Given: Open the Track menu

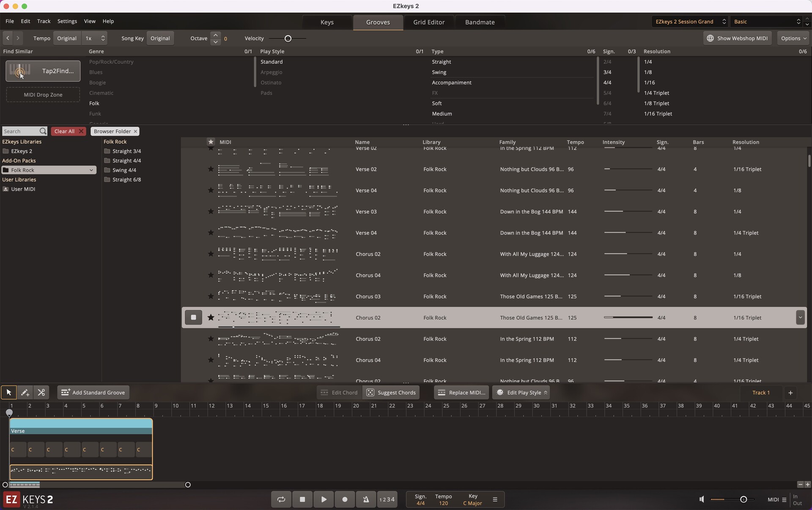Looking at the screenshot, I should pos(44,21).
